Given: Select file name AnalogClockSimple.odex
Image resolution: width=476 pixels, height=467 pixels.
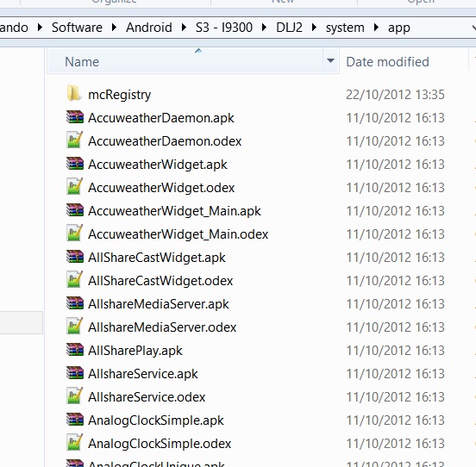Looking at the screenshot, I should pyautogui.click(x=160, y=444).
